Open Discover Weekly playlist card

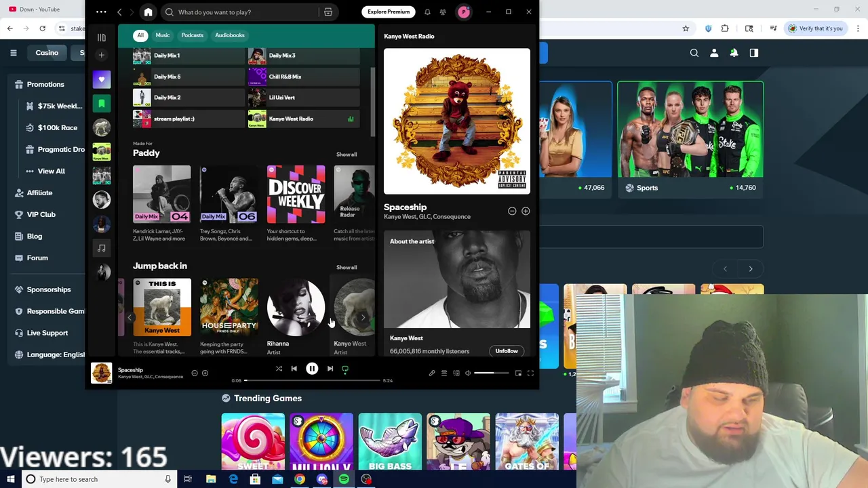point(296,203)
